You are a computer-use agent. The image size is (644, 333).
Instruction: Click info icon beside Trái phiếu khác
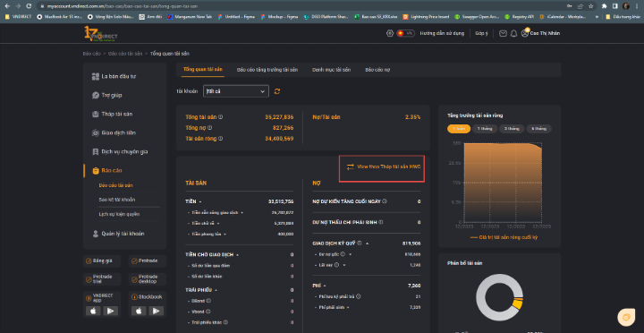(225, 322)
